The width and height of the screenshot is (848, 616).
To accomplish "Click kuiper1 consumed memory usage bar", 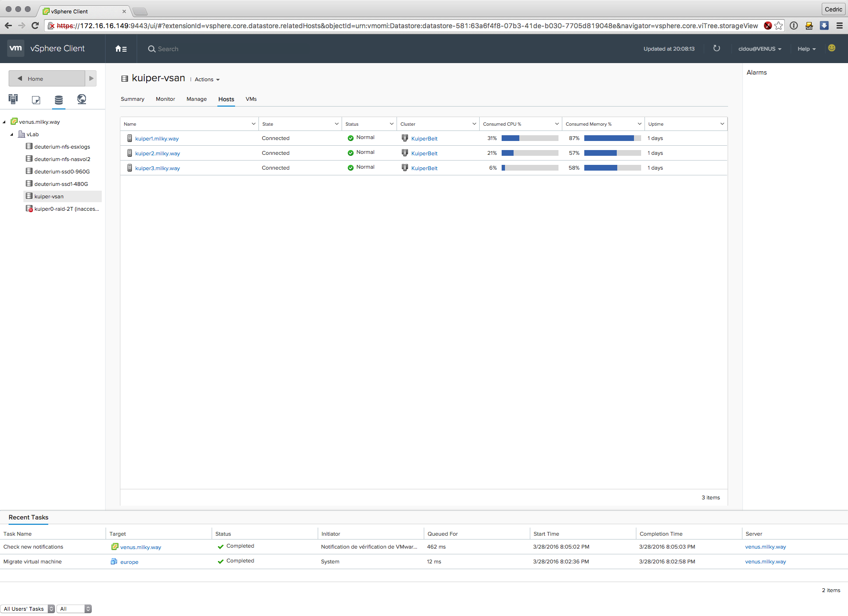I will [612, 138].
